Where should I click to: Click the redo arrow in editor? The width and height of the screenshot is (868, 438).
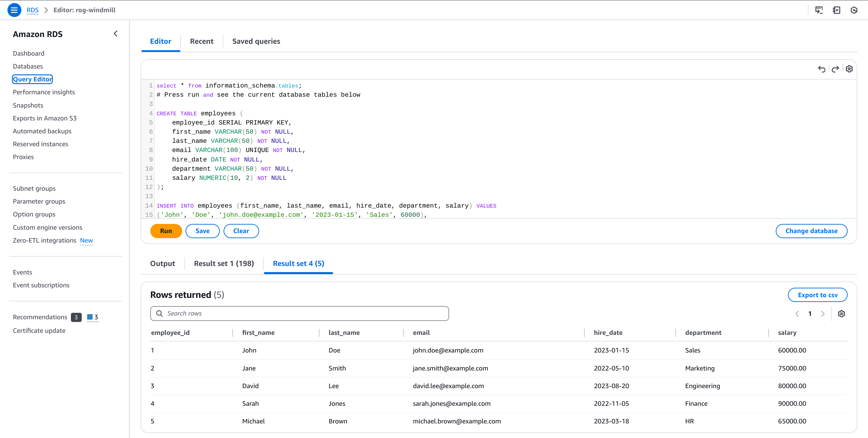[x=835, y=69]
